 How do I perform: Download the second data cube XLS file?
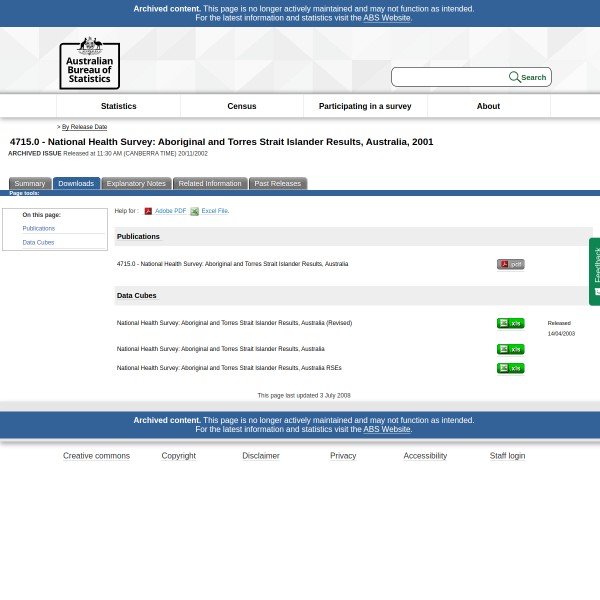click(510, 349)
